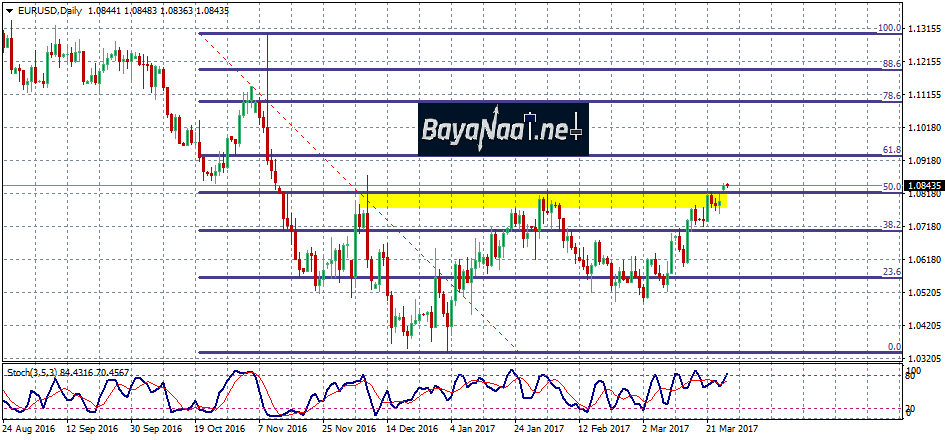Click the 1.13155 price on the axis

coord(922,30)
